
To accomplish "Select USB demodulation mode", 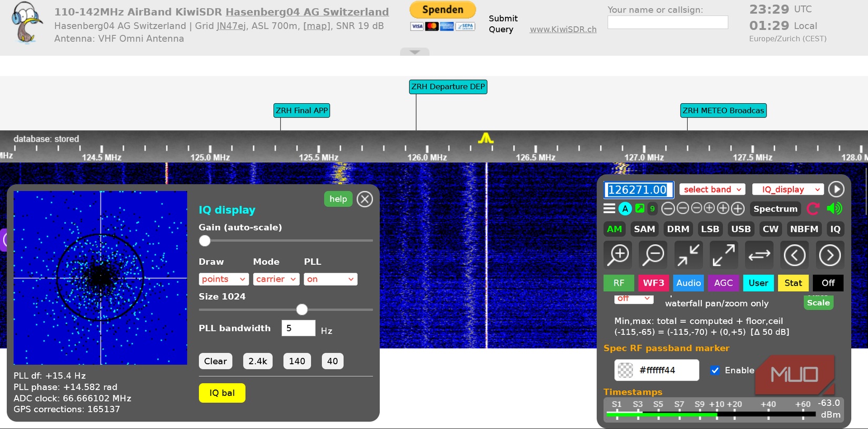I will click(741, 229).
